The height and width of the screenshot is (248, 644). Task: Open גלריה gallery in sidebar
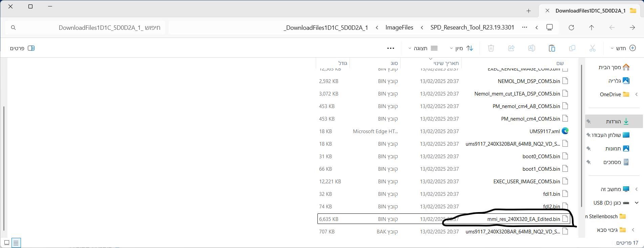point(619,81)
